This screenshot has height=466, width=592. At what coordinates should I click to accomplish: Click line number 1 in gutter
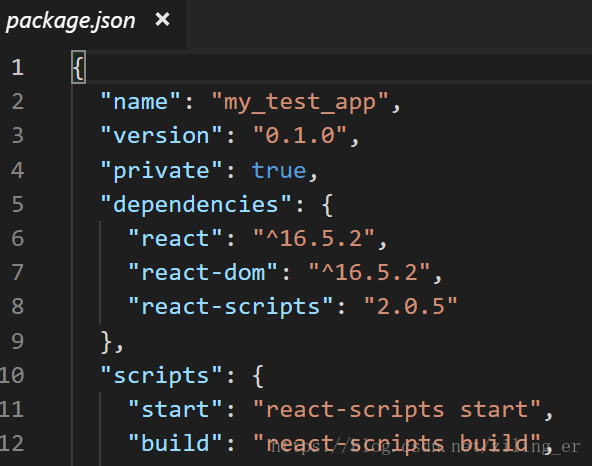[18, 68]
